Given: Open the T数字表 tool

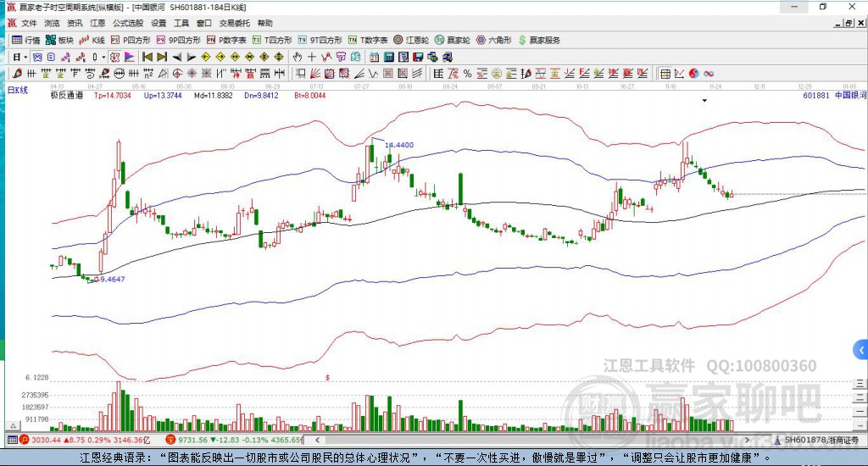Looking at the screenshot, I should (x=368, y=40).
